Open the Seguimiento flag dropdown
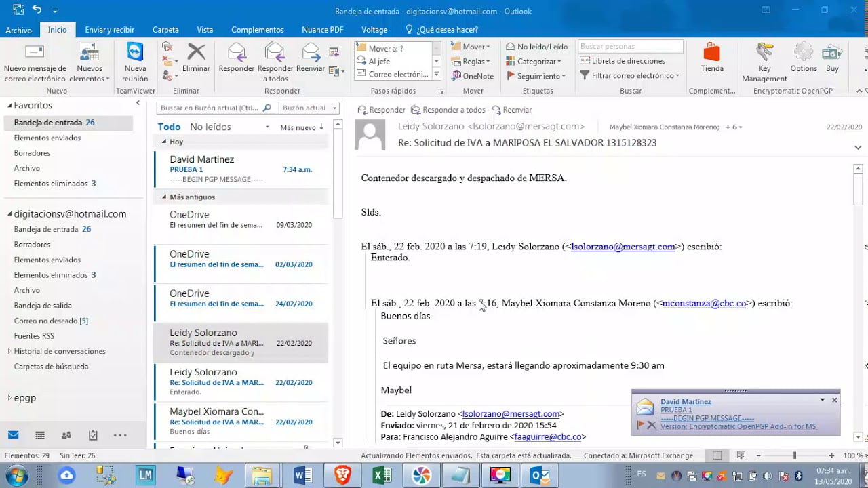Viewport: 868px width, 488px height. (x=536, y=76)
